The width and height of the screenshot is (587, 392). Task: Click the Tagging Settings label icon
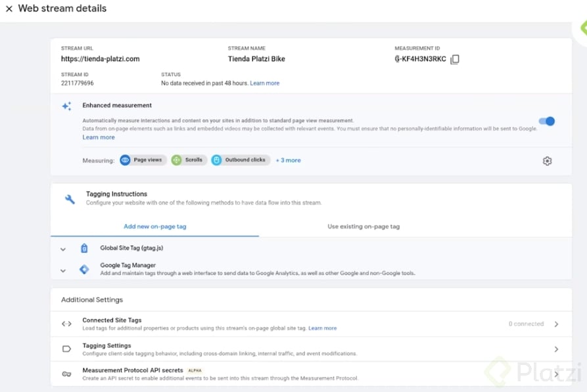pyautogui.click(x=66, y=349)
